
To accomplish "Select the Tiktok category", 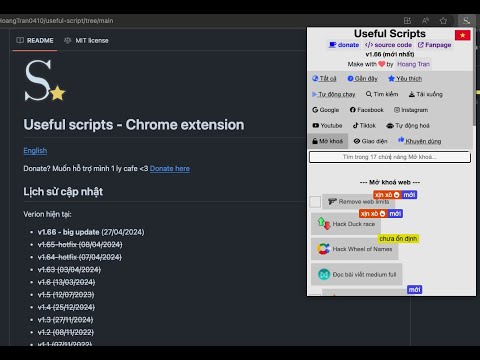I will 364,126.
